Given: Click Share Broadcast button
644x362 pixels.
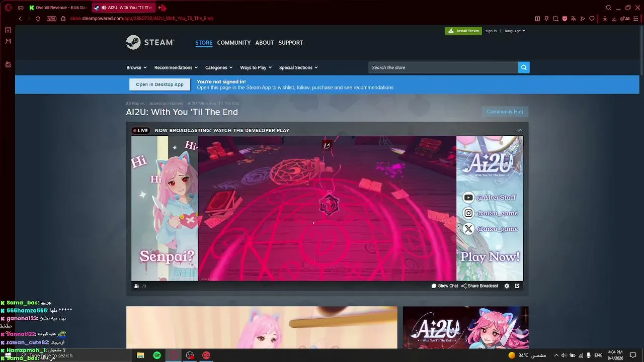Looking at the screenshot, I should click(480, 286).
